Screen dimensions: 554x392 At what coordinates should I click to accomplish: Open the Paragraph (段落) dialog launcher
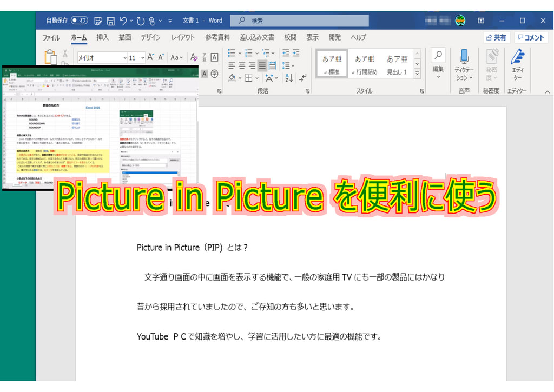(307, 91)
